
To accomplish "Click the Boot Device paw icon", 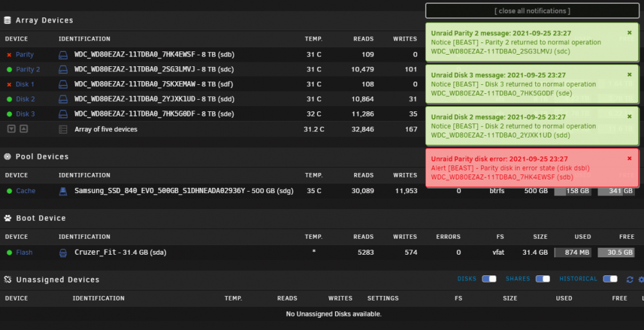I will click(7, 218).
